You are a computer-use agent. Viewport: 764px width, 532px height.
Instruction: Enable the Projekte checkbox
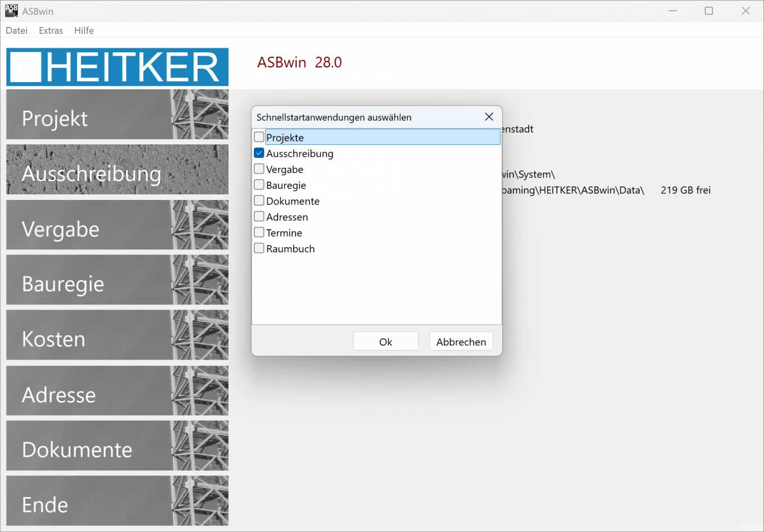pos(259,137)
